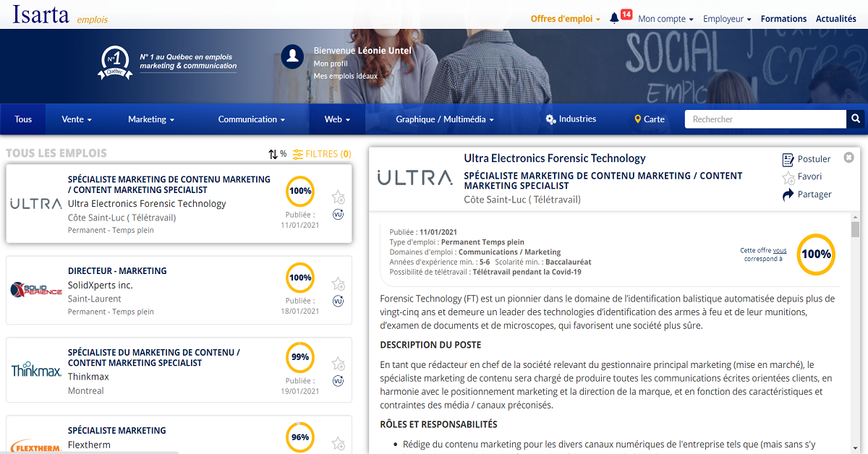
Task: Click the 'RÔLES ET RESPONSABILITÉS' heading
Action: coord(438,424)
